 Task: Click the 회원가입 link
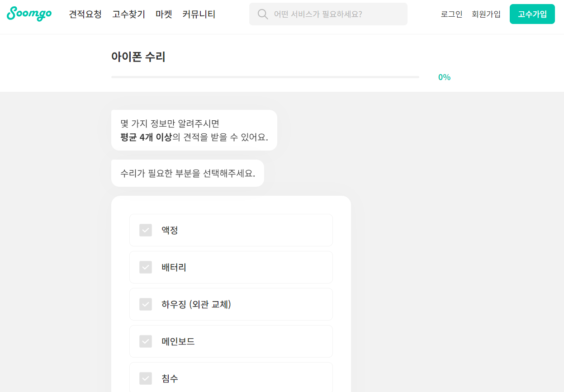(486, 14)
